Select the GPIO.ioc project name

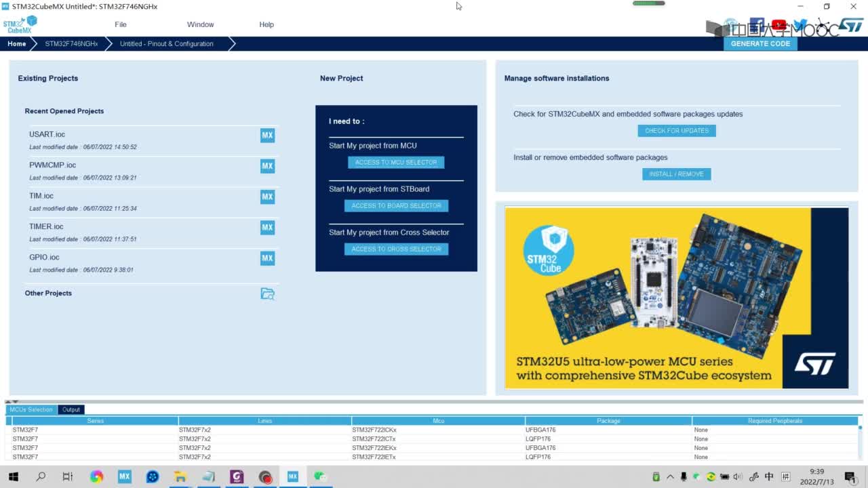click(x=44, y=257)
